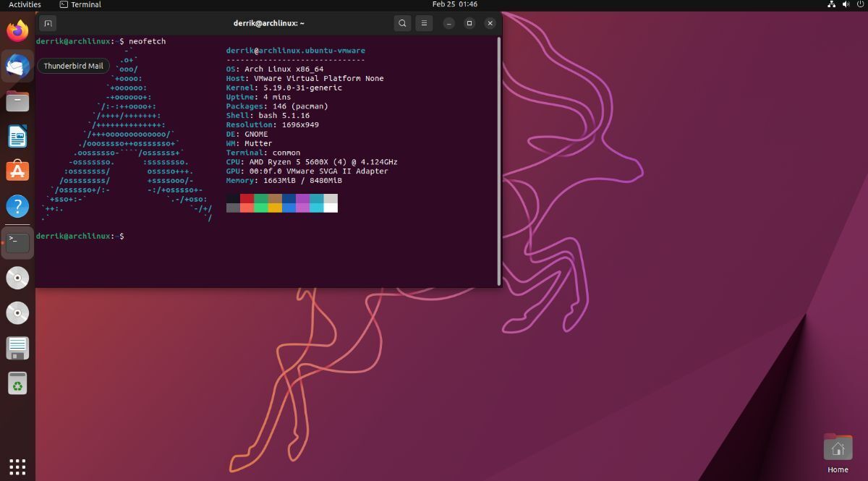Screen dimensions: 868x481
Task: Launch Firefox from the dock
Action: click(17, 31)
